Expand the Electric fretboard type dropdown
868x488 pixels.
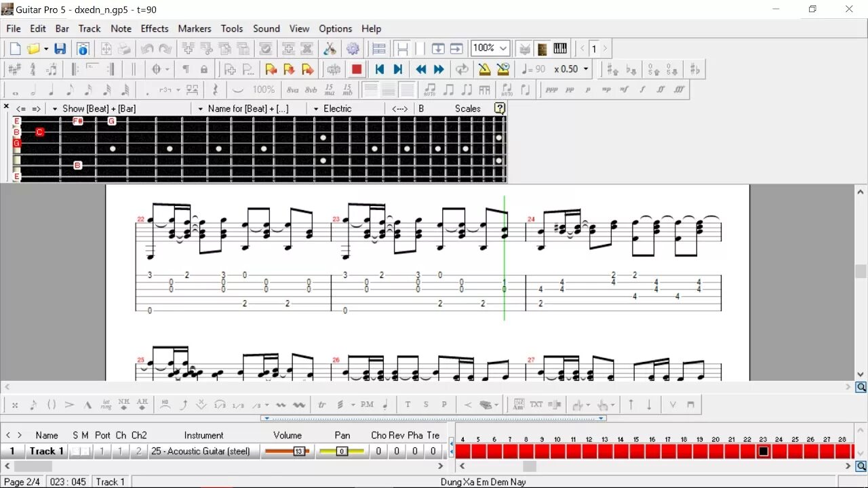[x=316, y=108]
